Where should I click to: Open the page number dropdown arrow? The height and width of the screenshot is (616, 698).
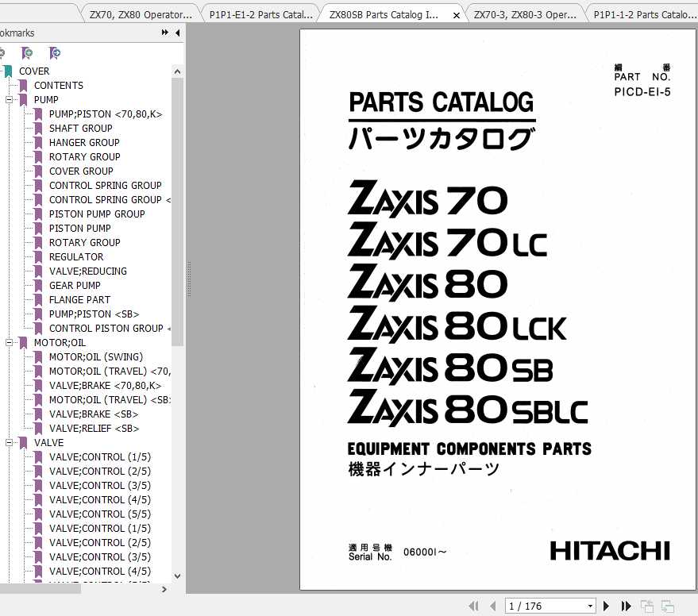click(x=591, y=605)
